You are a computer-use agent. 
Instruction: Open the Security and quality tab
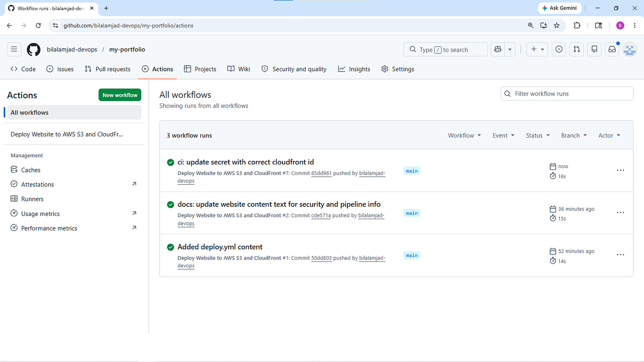coord(294,69)
